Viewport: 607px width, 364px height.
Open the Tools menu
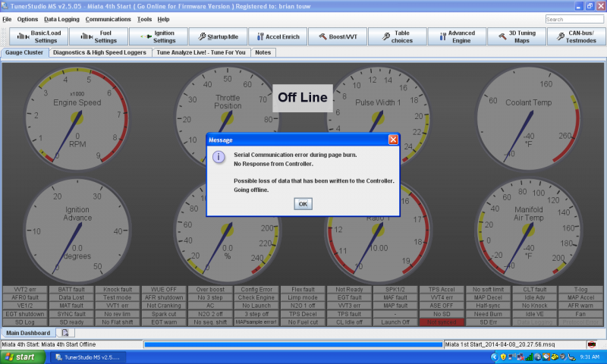144,20
